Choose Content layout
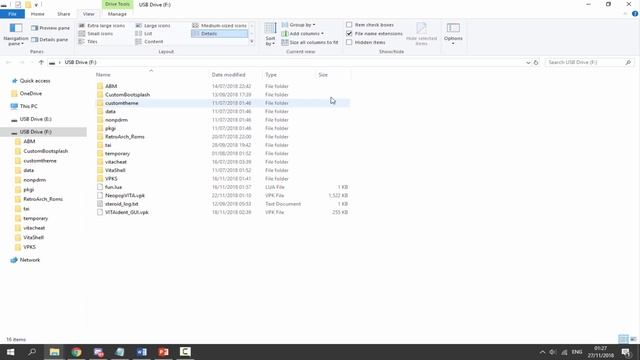This screenshot has width=640, height=360. 149,42
